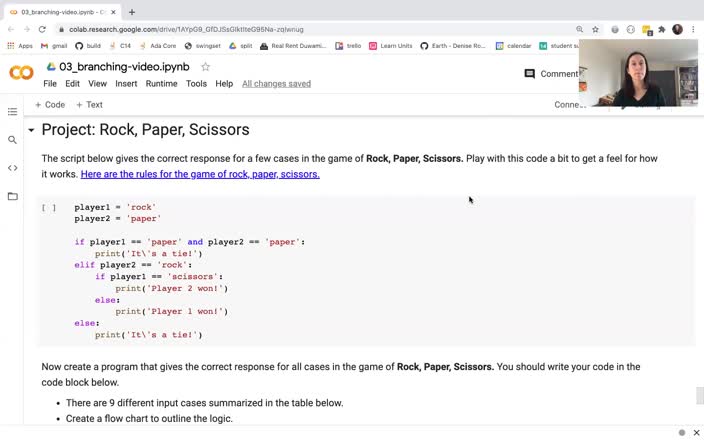Collapse the Project: Rock, Paper, Scissors section
The height and width of the screenshot is (440, 704).
coord(31,130)
